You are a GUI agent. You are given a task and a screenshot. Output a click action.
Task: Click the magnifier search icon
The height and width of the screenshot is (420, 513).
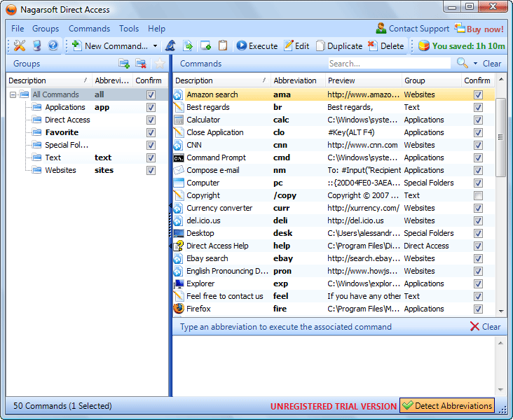(x=463, y=63)
